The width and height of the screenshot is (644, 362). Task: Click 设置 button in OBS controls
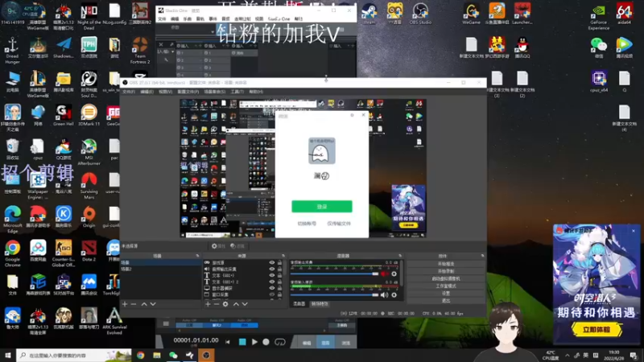click(446, 294)
